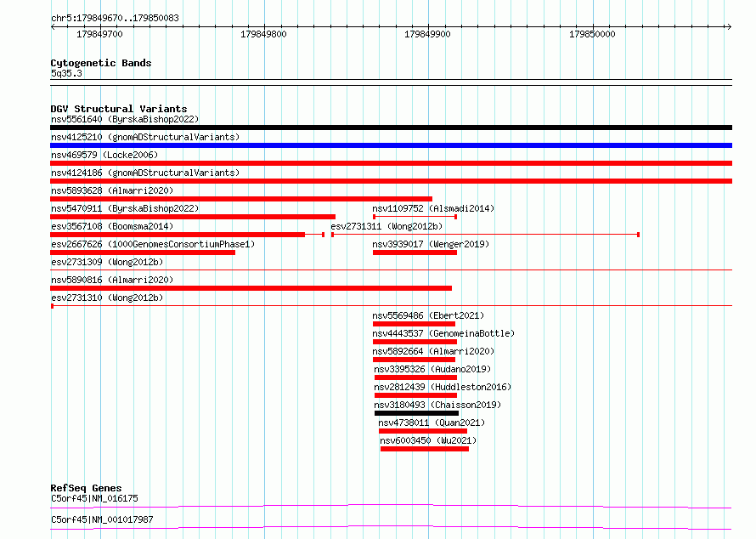This screenshot has height=539, width=756.
Task: Open the nsv5569486 (Ebert2021) label
Action: pos(428,315)
